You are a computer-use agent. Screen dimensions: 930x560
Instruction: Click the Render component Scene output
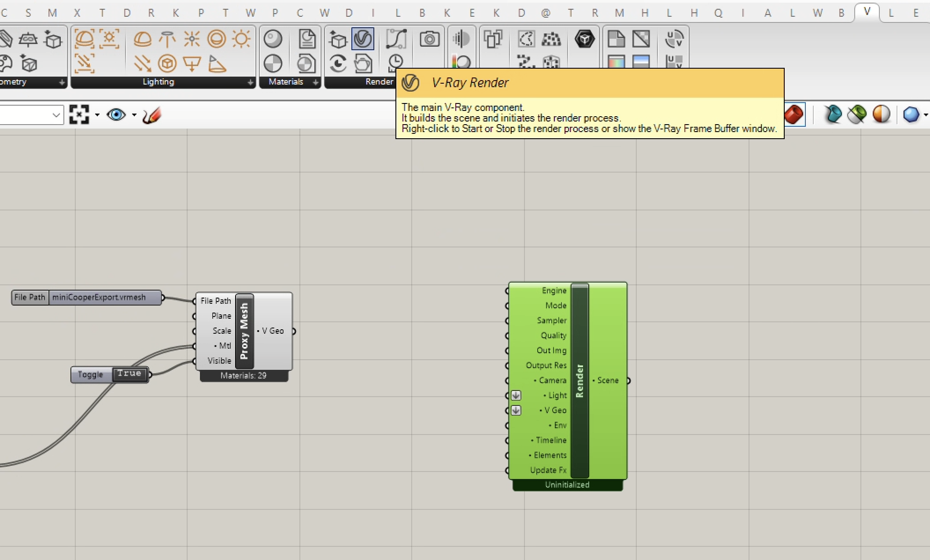click(x=608, y=380)
